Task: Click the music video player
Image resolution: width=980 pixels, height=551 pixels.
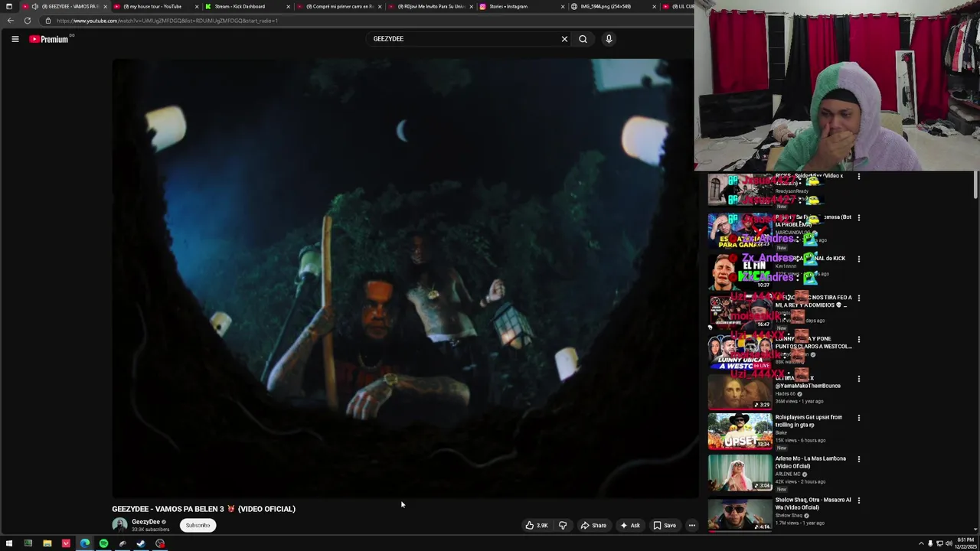Action: point(405,279)
